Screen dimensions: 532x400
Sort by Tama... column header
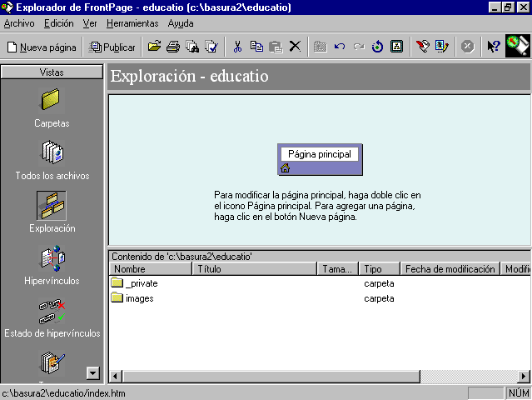tap(338, 269)
